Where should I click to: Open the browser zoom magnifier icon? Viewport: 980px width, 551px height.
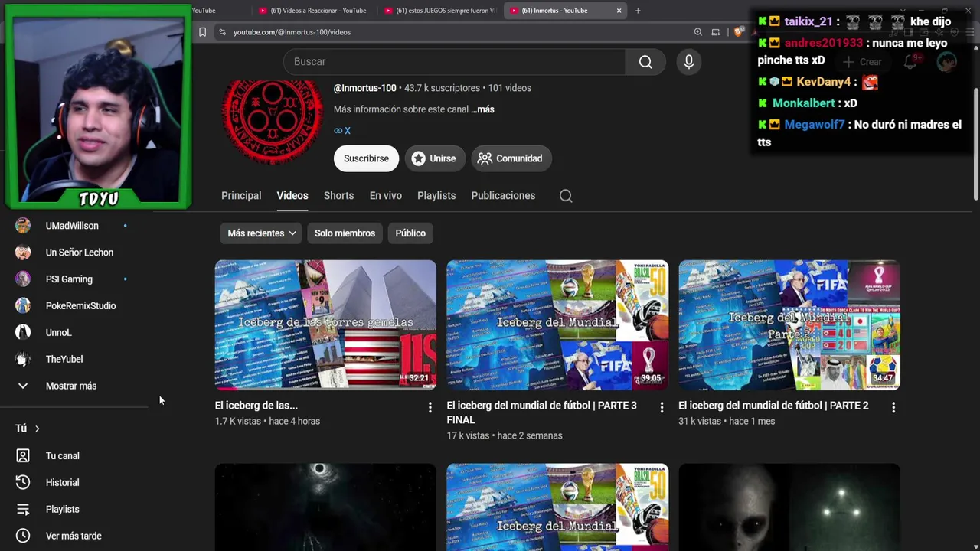tap(697, 32)
